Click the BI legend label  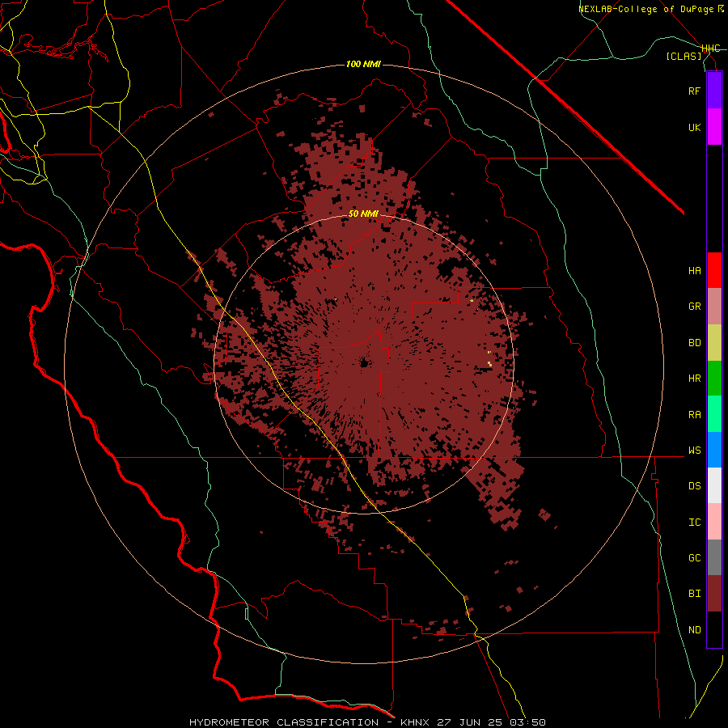(694, 594)
